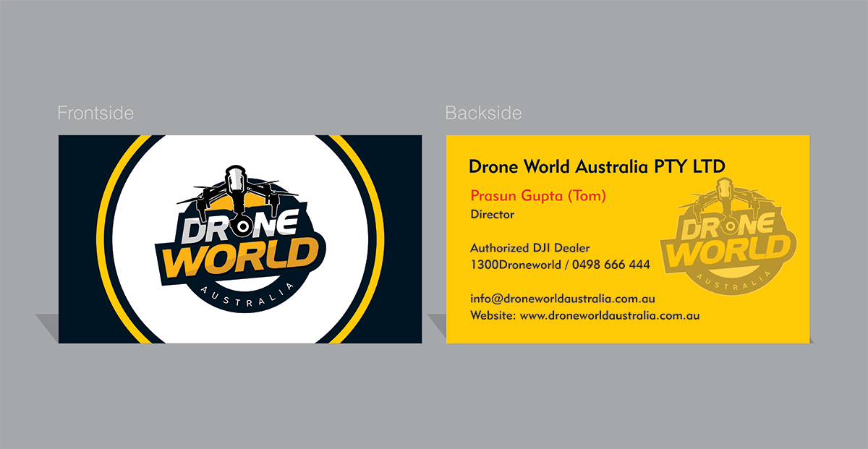Click 'Drone World Australia PTY LTD' heading
Screen dimensions: 868x449
tap(597, 166)
